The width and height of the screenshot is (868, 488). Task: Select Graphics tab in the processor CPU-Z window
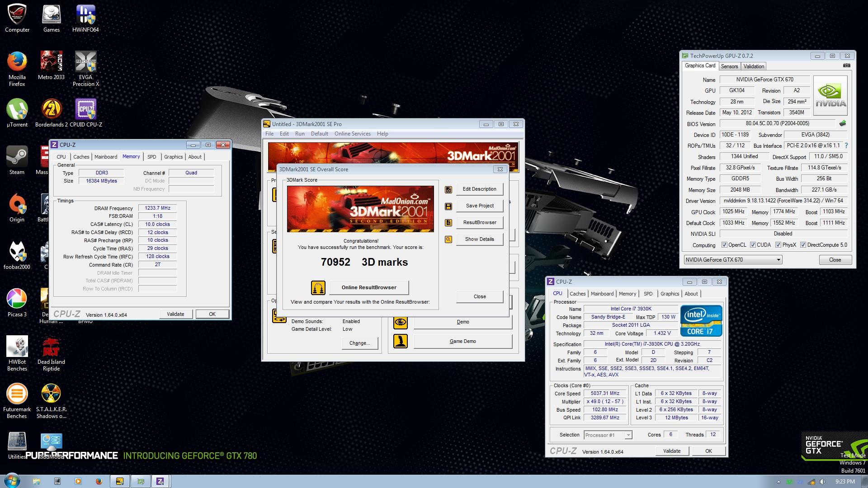coord(670,294)
